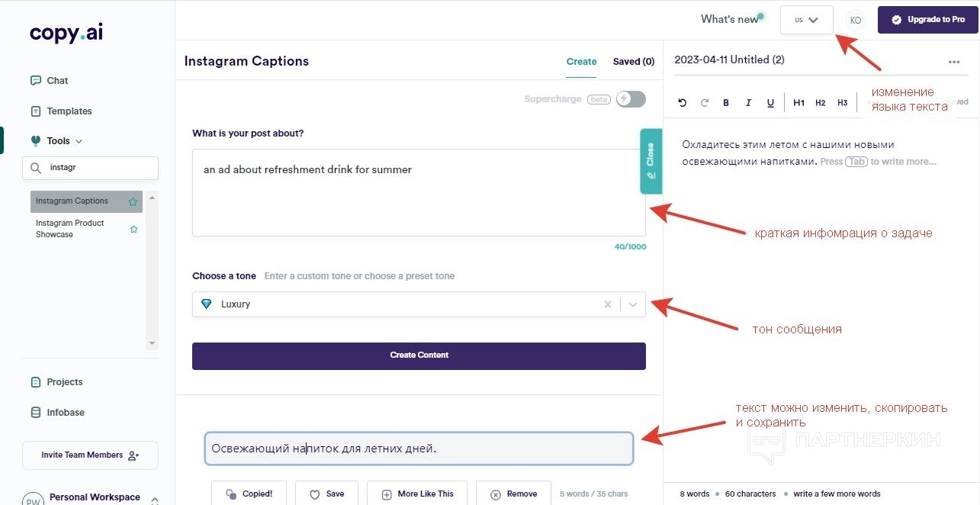Image resolution: width=980 pixels, height=505 pixels.
Task: Open the US language dropdown
Action: click(806, 20)
